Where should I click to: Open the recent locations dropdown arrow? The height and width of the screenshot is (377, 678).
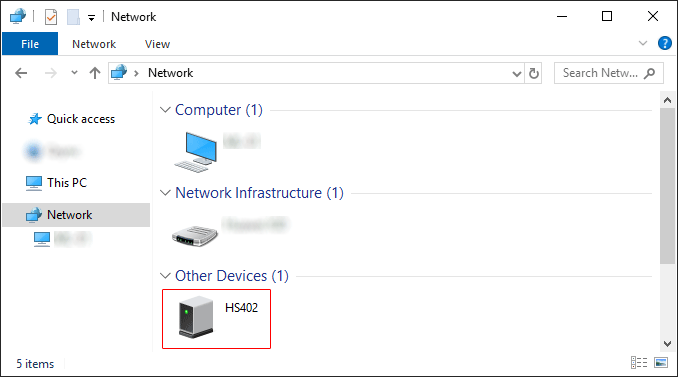pyautogui.click(x=74, y=73)
